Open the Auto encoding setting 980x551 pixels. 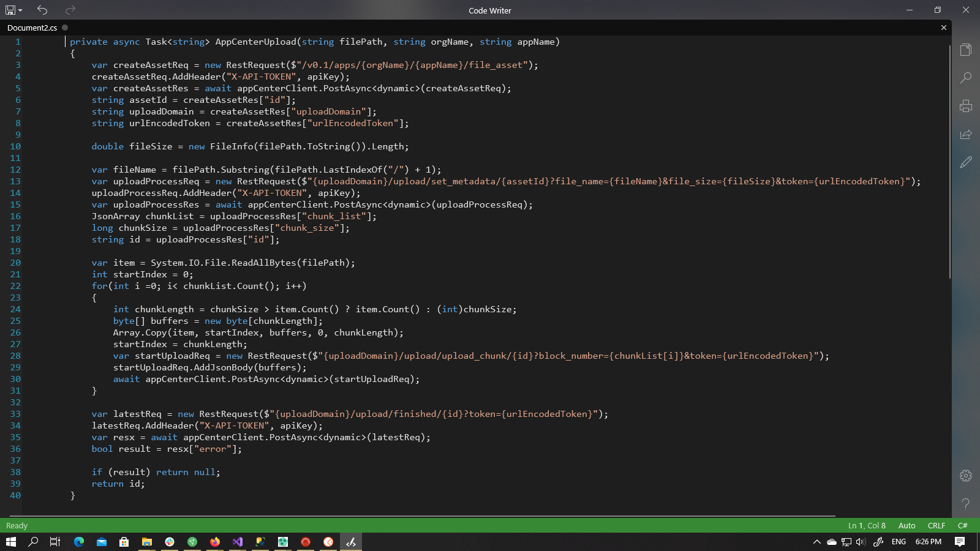coord(907,525)
